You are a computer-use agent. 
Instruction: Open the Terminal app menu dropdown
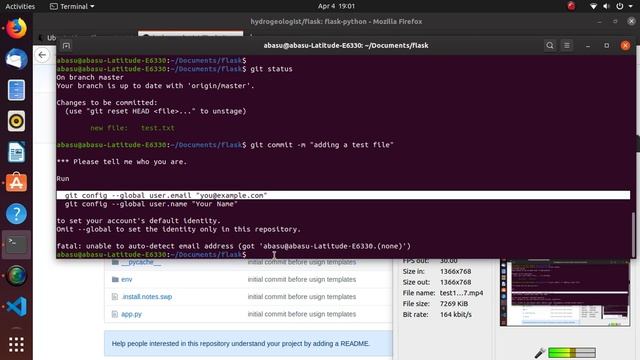[72, 6]
